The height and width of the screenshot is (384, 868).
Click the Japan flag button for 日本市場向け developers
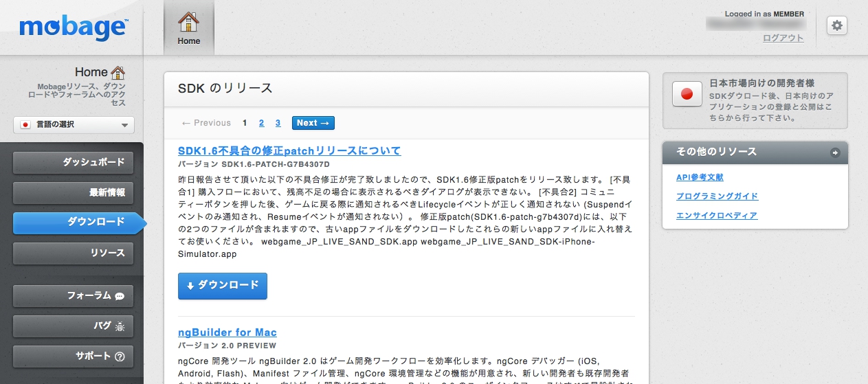[x=686, y=95]
